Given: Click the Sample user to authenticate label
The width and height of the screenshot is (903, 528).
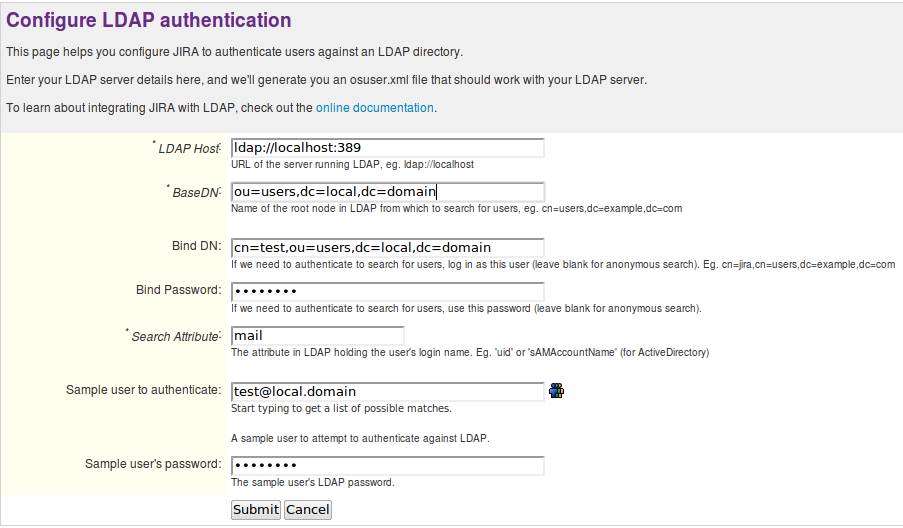Looking at the screenshot, I should point(143,390).
